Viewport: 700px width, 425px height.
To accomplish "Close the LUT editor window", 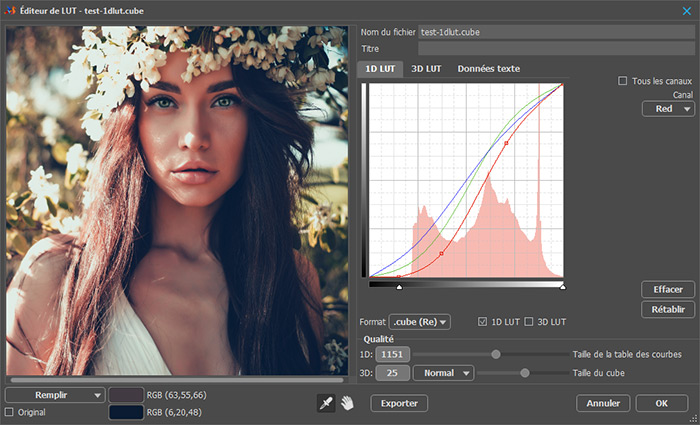I will tap(687, 11).
